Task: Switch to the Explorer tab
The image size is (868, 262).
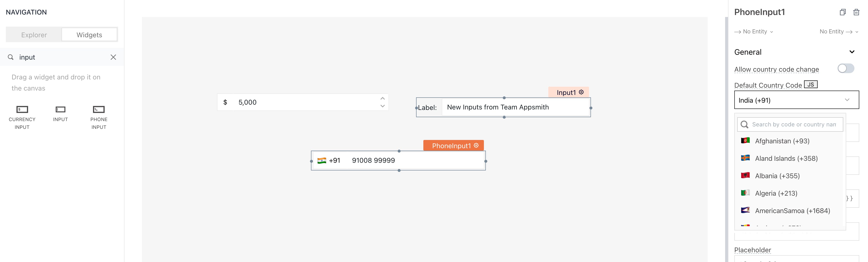Action: [x=34, y=35]
